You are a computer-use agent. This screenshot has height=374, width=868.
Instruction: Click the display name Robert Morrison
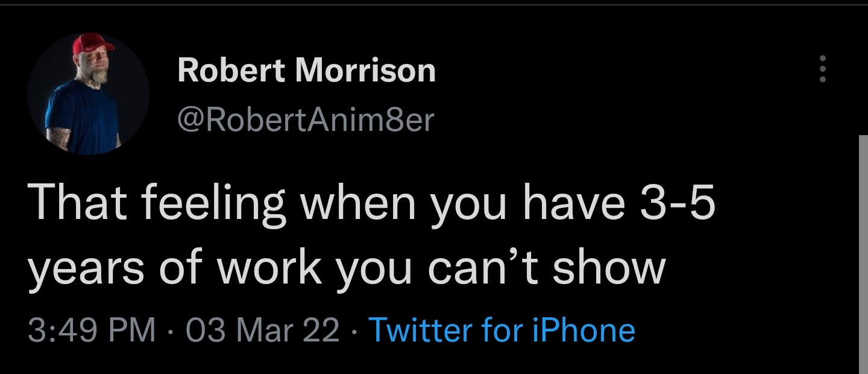click(306, 71)
